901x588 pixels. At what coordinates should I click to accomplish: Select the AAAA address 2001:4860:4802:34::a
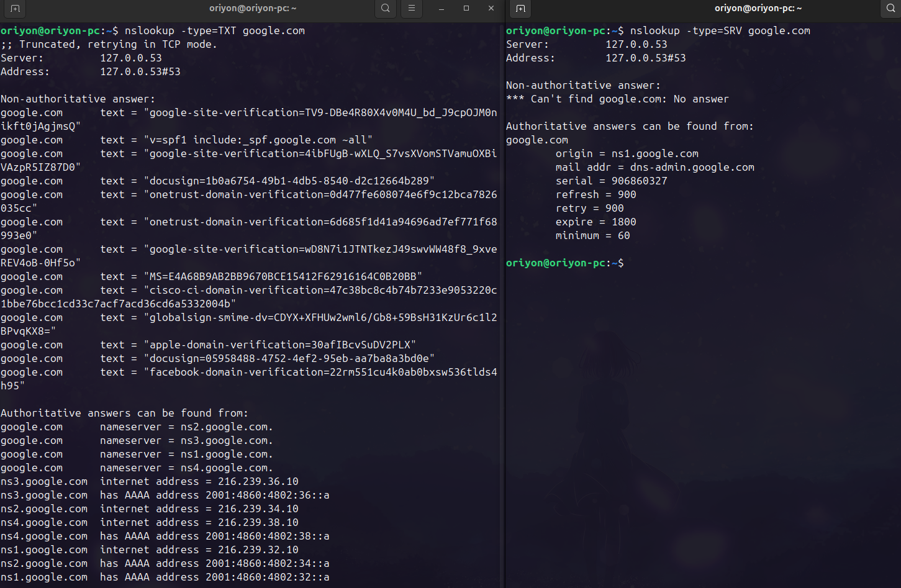tap(268, 563)
